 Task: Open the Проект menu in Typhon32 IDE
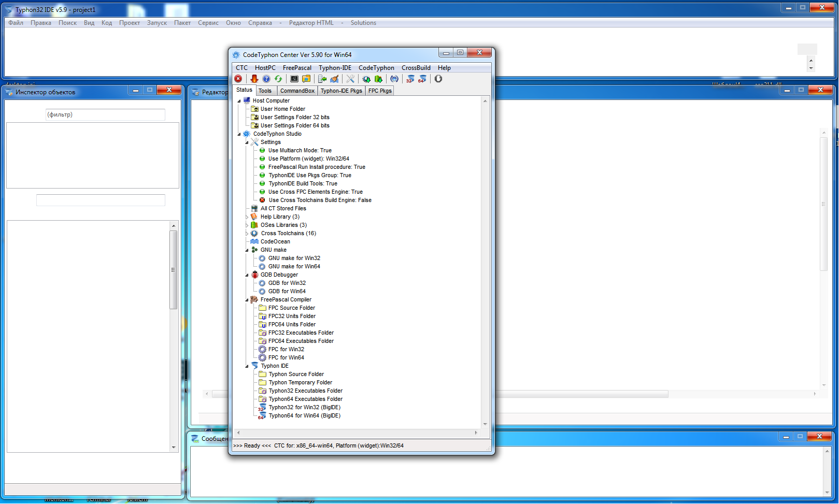coord(130,23)
